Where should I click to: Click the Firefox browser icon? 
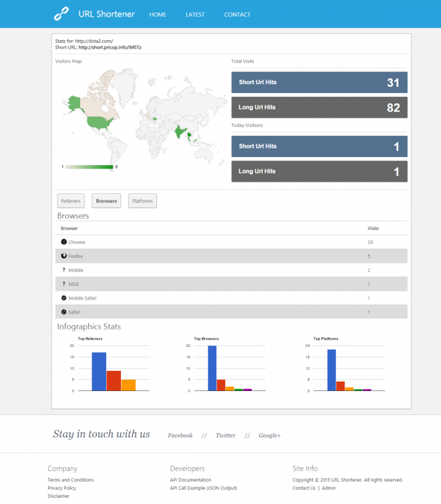pyautogui.click(x=64, y=256)
